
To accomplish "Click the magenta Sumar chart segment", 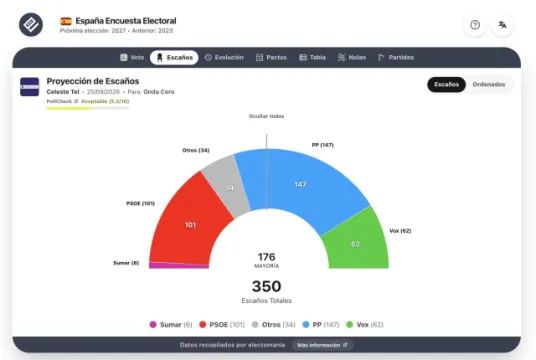I will click(x=178, y=265).
